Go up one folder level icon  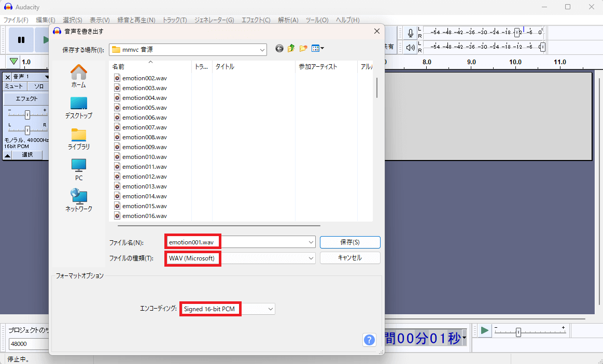(x=291, y=49)
